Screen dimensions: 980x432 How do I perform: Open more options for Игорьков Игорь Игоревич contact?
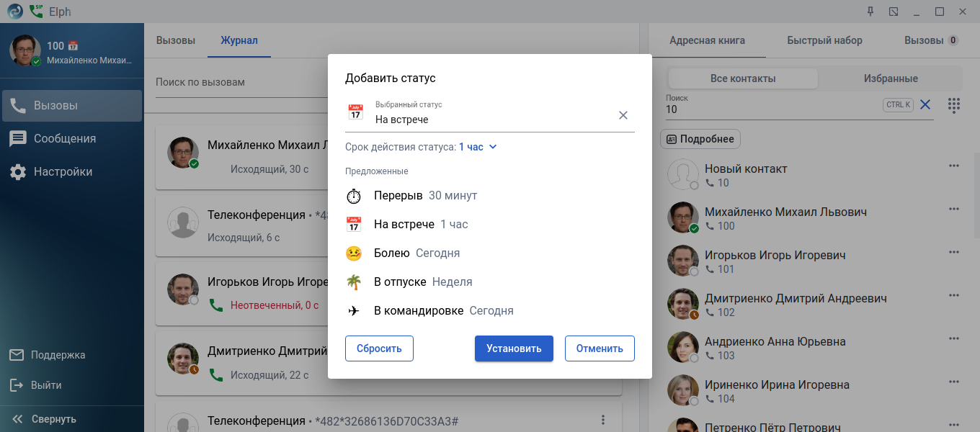point(954,252)
